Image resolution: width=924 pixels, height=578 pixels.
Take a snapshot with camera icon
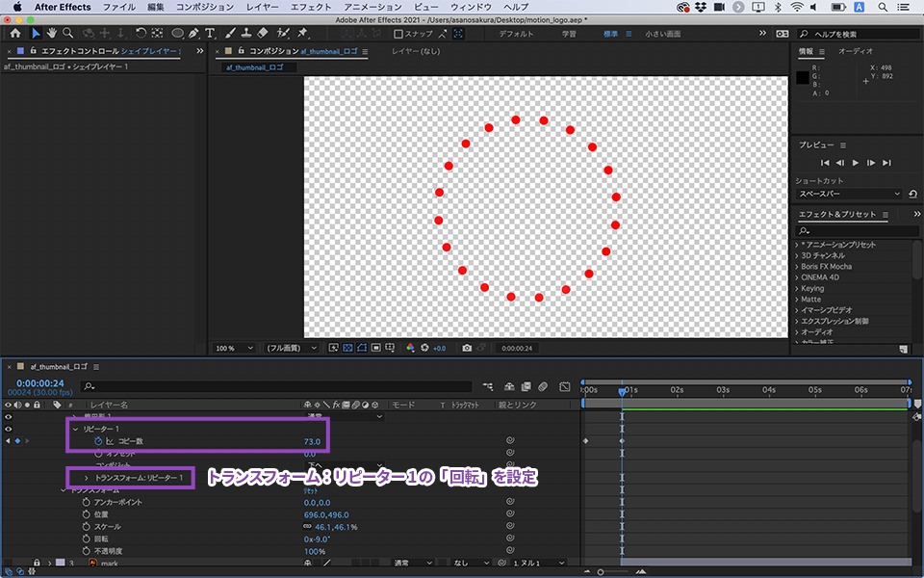[467, 348]
